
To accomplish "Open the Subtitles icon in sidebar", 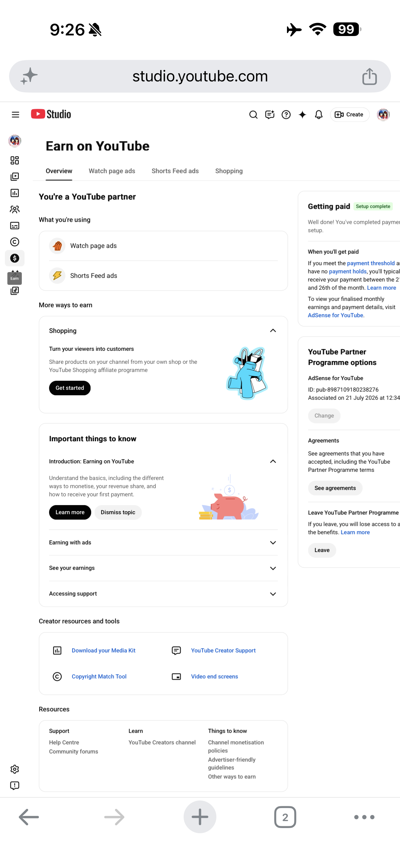I will click(x=15, y=225).
